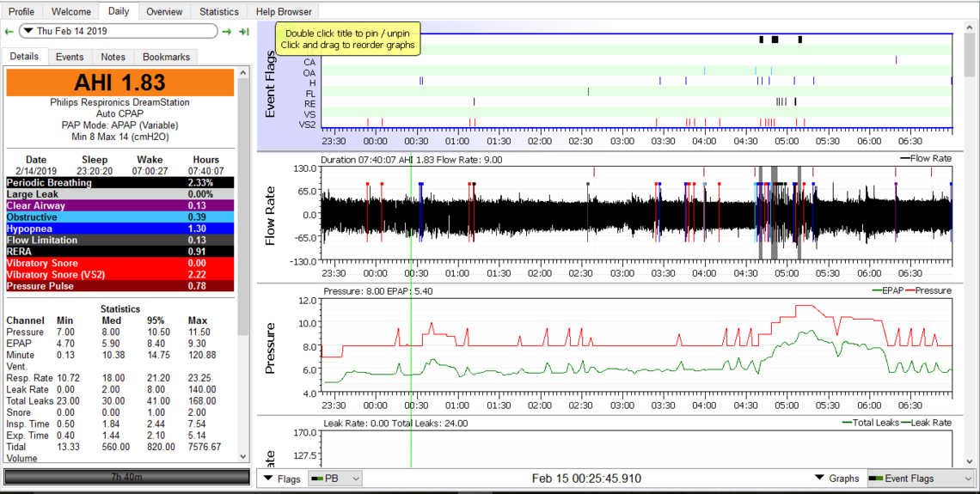Click the Sleep time 23:20:20 value
The width and height of the screenshot is (980, 494).
(x=95, y=170)
